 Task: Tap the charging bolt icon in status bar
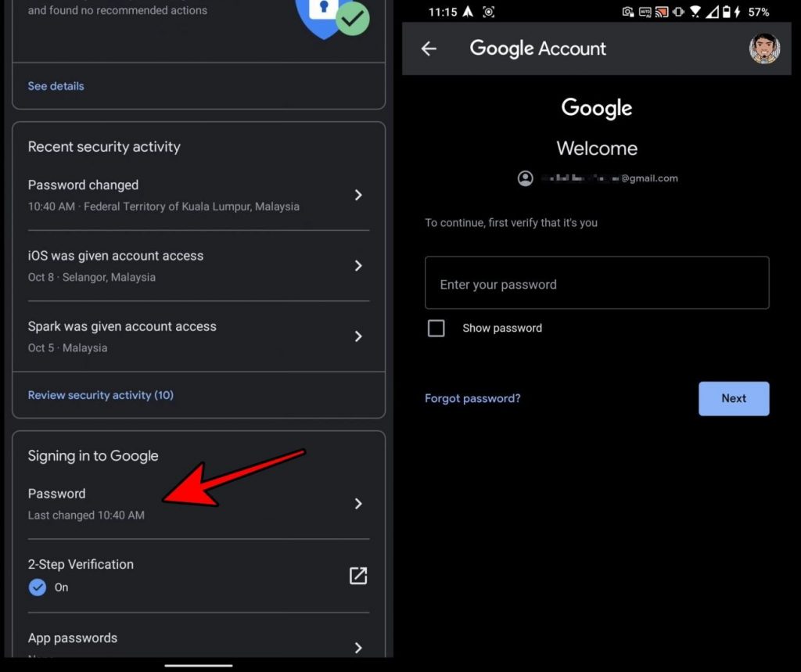[x=737, y=12]
